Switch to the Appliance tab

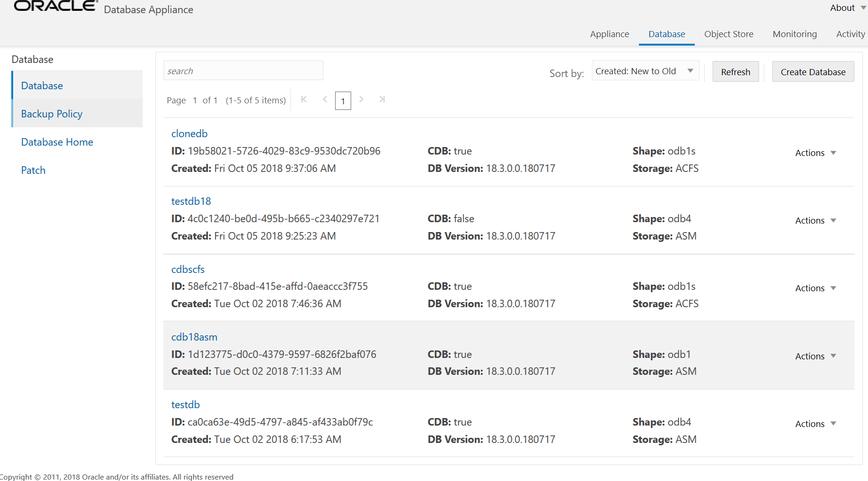609,34
